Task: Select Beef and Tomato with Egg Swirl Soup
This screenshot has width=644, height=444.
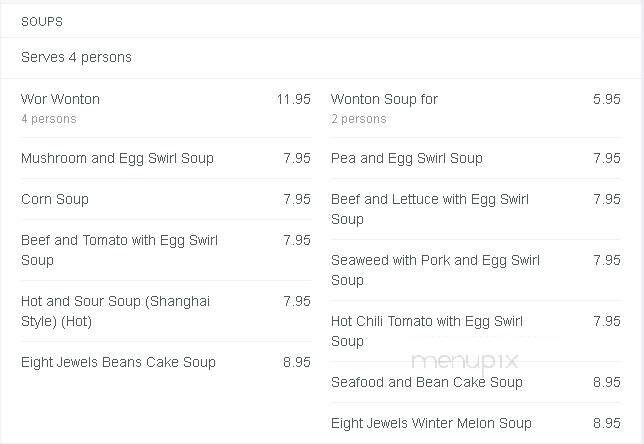Action: pyautogui.click(x=119, y=250)
